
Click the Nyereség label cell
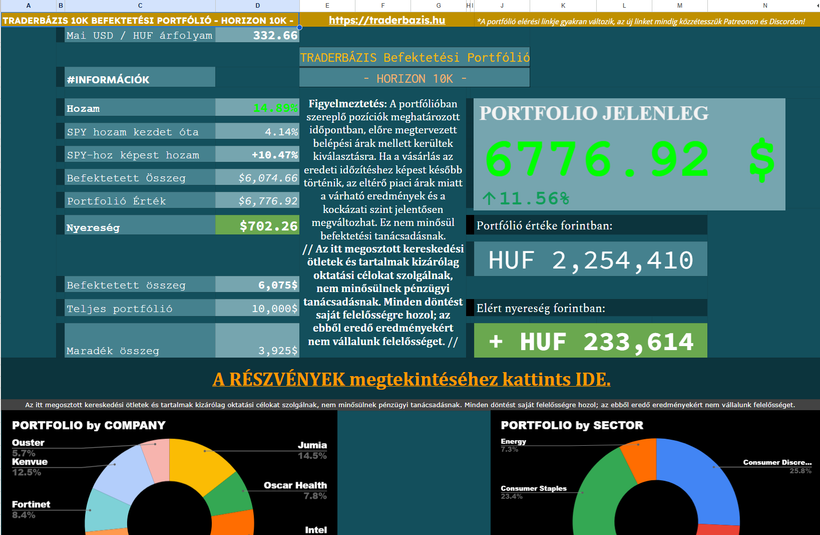tap(140, 225)
